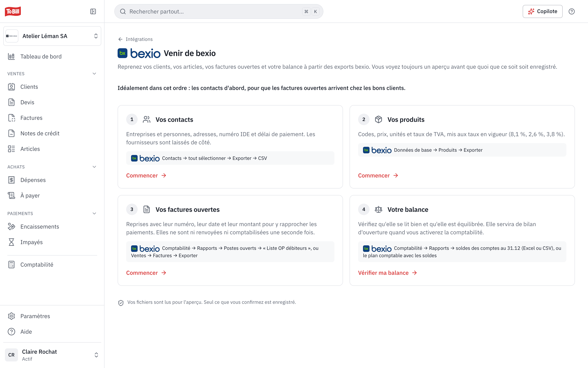The image size is (588, 368).
Task: Open the help question mark icon in header
Action: tap(571, 11)
